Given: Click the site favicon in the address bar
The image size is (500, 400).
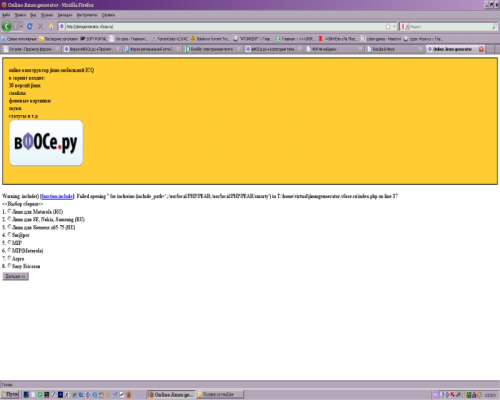Looking at the screenshot, I should [62, 26].
